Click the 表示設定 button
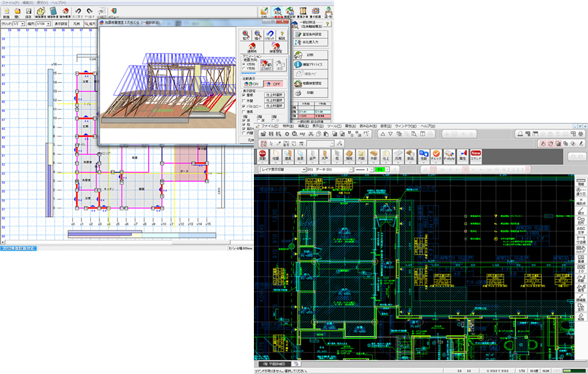The image size is (588, 374). point(61,24)
